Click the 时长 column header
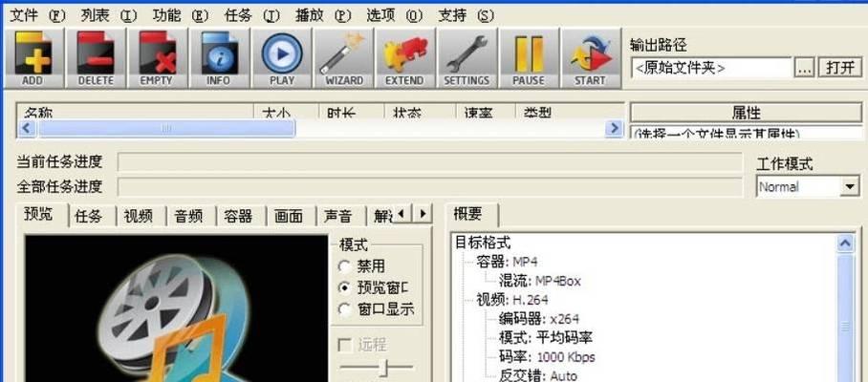Screen dimensions: 868x382 [x=352, y=112]
